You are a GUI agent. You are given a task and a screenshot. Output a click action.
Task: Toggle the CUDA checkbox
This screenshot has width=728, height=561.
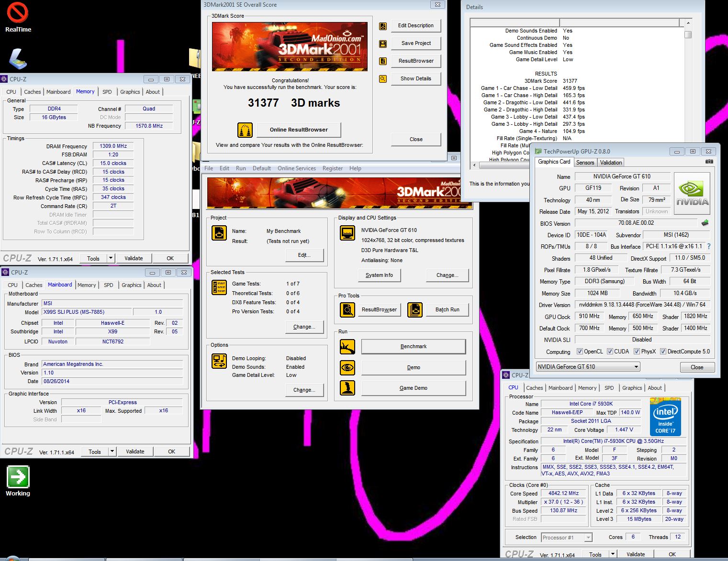(610, 352)
